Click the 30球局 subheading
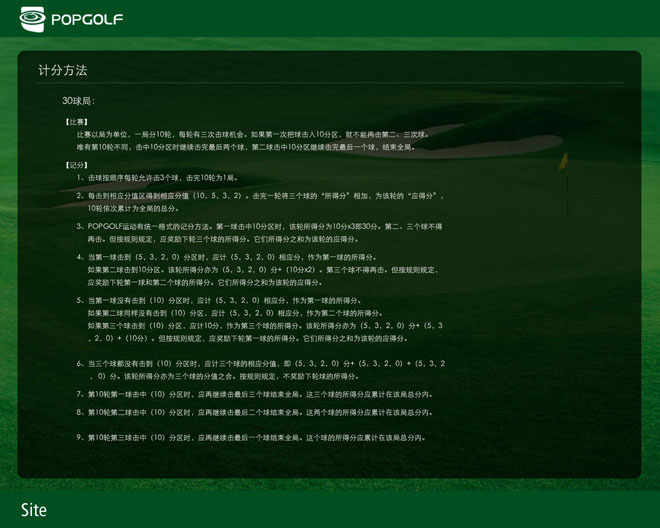Viewport: 660px width, 528px height. (78, 101)
